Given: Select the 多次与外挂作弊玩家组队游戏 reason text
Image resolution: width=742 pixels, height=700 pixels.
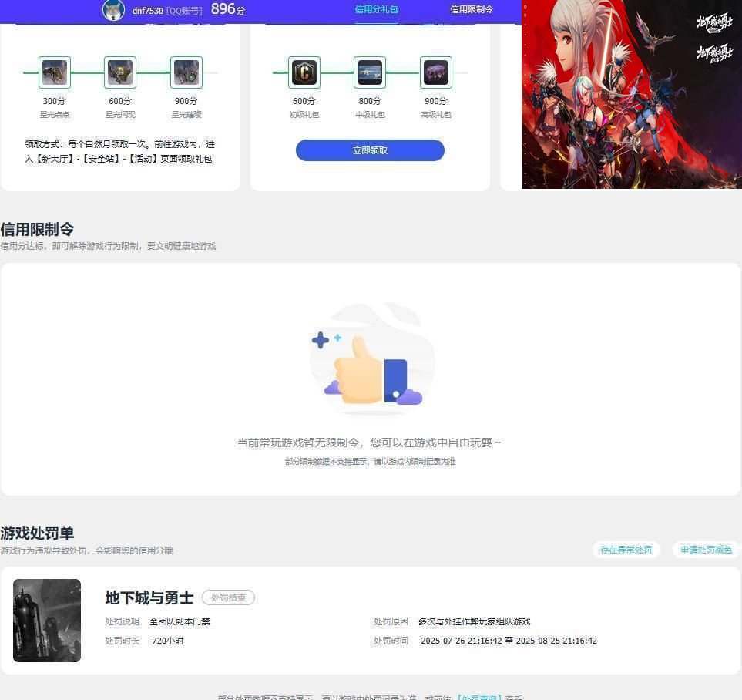Looking at the screenshot, I should coord(474,621).
